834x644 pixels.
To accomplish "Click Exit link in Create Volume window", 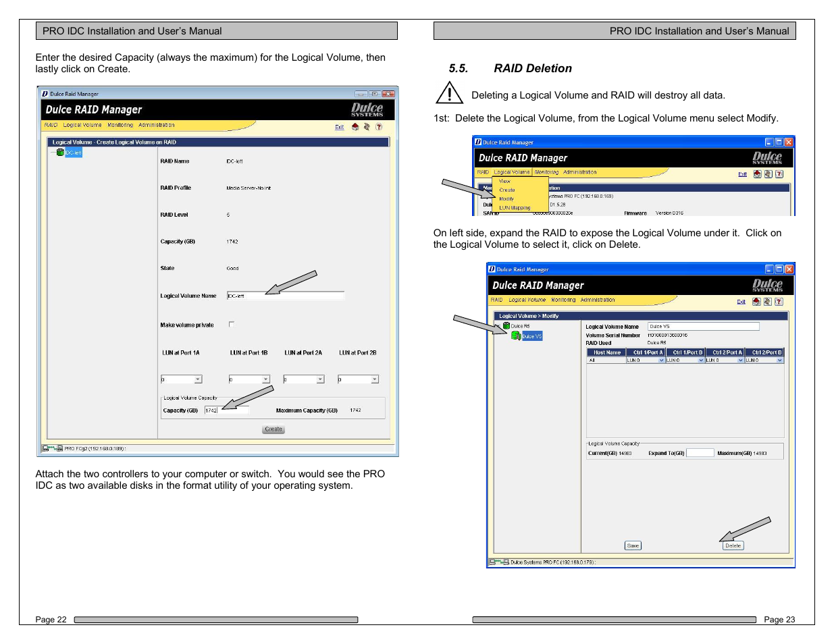I will [339, 127].
